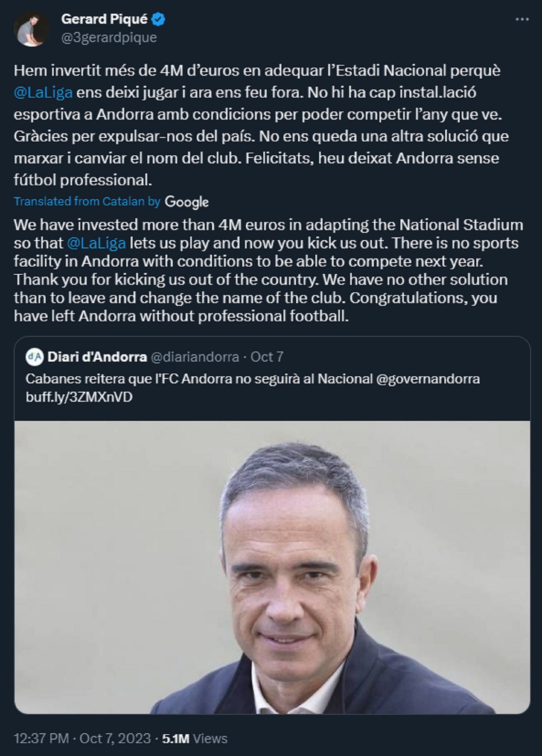Open the three-dot more options menu

[522, 20]
